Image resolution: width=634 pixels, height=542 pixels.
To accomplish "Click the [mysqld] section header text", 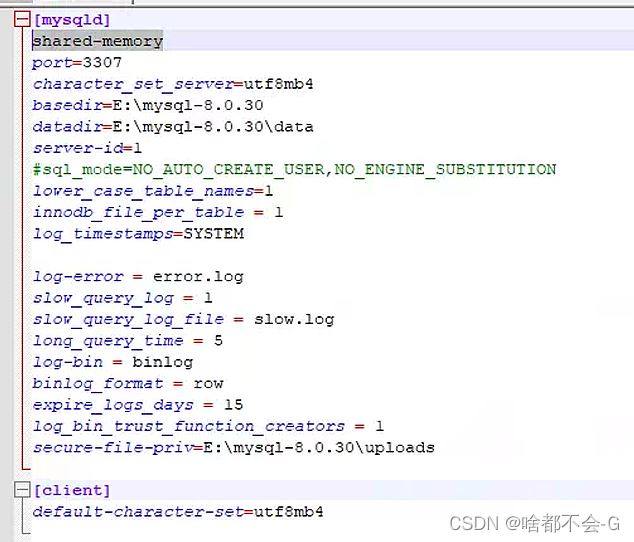I will coord(72,20).
